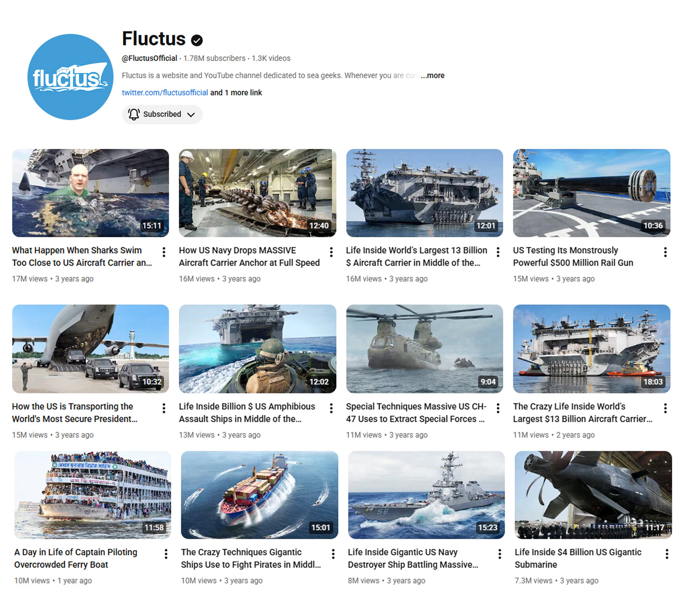
Task: Open three-dot menu for Overcrowded Ferry Boat video
Action: point(166,554)
